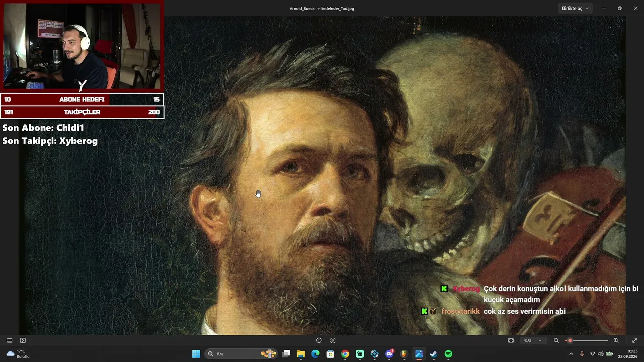Screen dimensions: 644x362
Task: Toggle the microphone tray icon
Action: coord(582,354)
